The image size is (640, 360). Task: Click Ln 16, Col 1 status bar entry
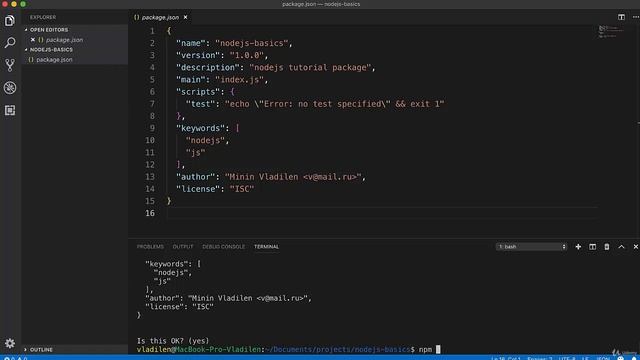tap(506, 358)
